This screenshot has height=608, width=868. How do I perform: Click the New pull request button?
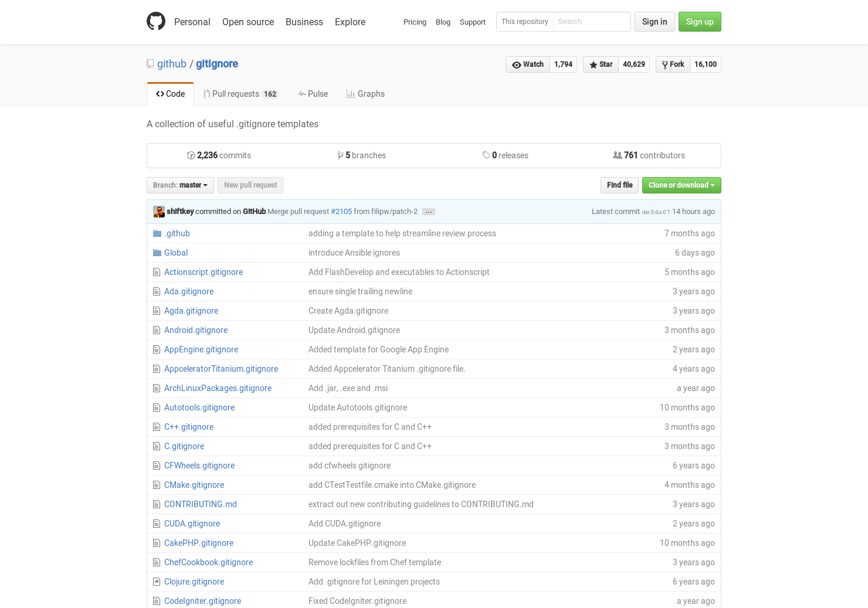[250, 185]
